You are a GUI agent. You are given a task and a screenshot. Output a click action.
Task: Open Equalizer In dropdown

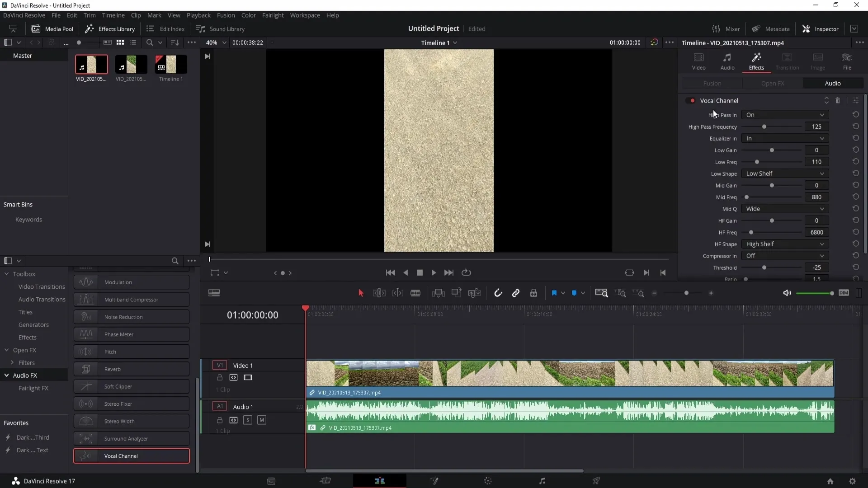[x=785, y=138]
